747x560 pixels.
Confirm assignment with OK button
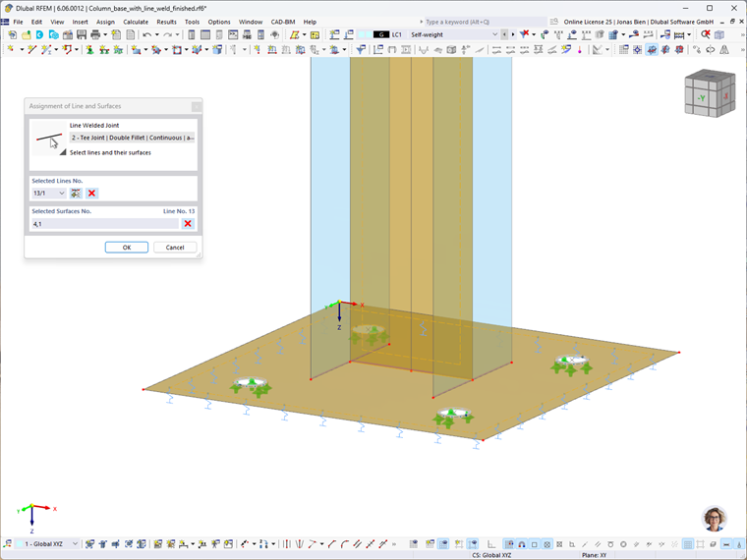[x=127, y=248]
